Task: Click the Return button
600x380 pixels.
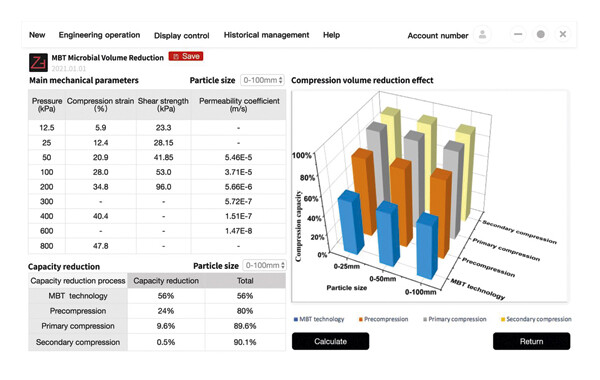Action: pyautogui.click(x=532, y=341)
